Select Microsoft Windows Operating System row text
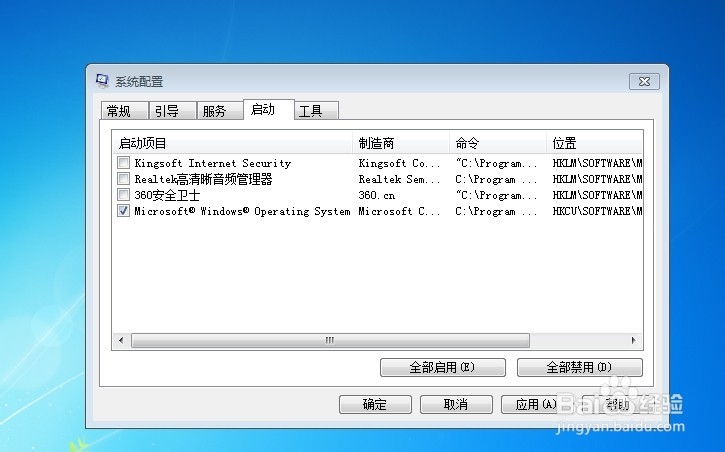 [x=242, y=211]
